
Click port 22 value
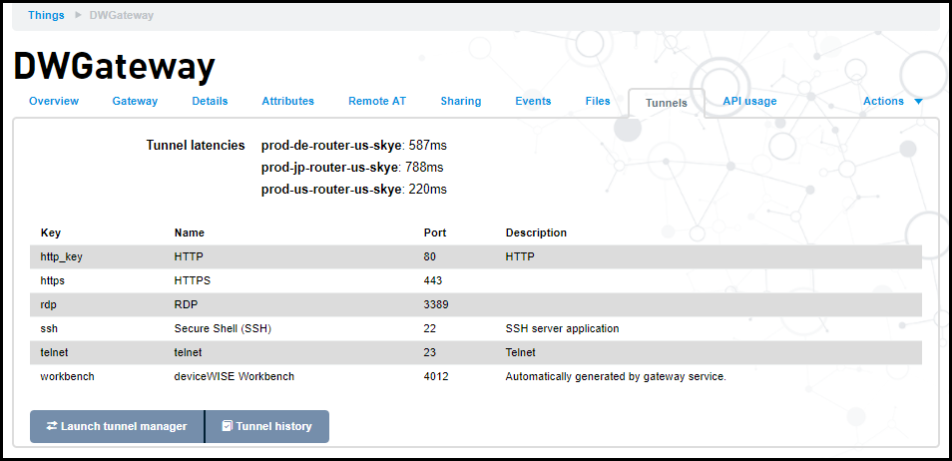coord(430,329)
